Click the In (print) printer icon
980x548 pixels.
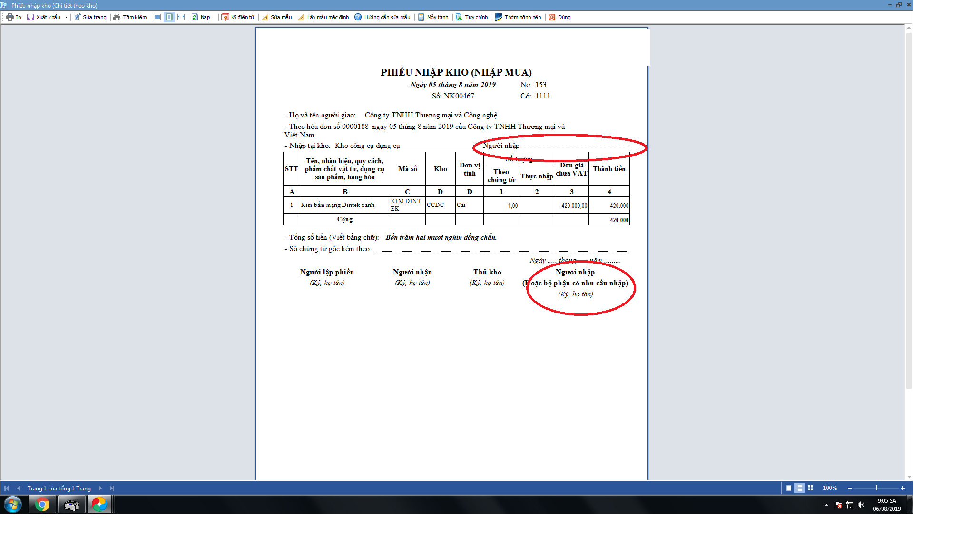[10, 17]
